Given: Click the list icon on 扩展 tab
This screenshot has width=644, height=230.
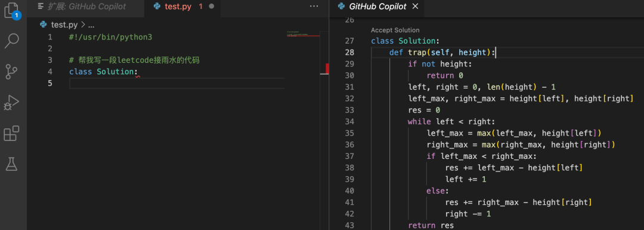Looking at the screenshot, I should (x=41, y=6).
